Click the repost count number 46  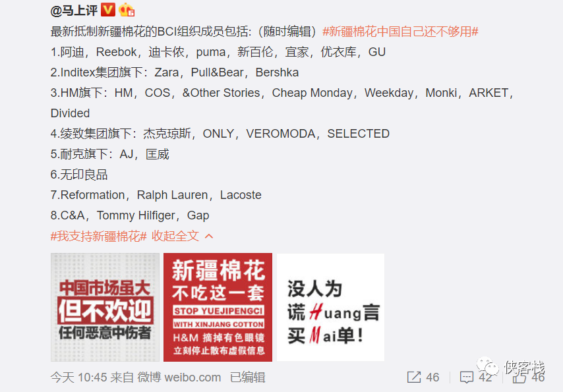432,378
